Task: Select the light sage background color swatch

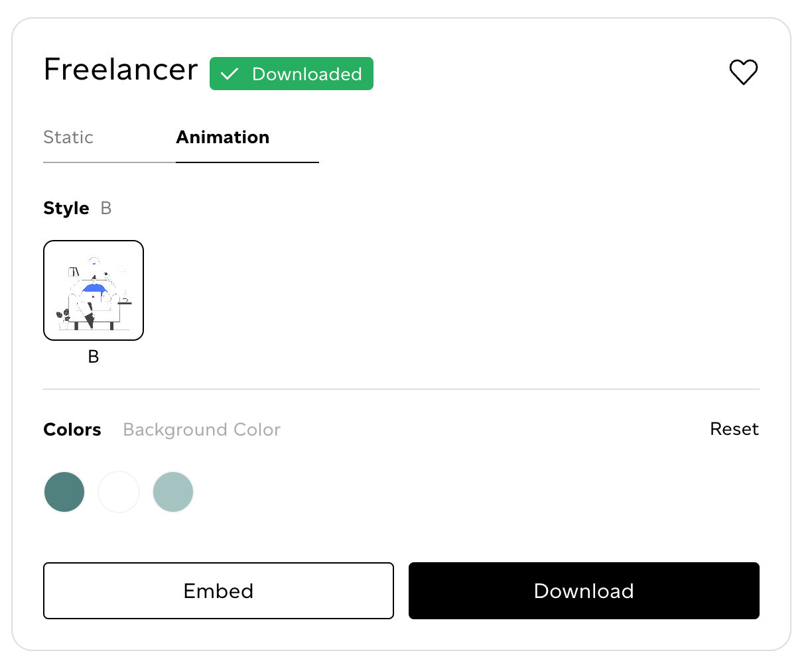Action: click(172, 491)
